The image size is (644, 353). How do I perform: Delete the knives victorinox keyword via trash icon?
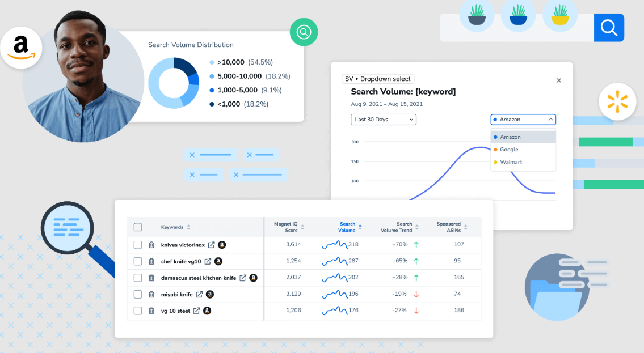click(x=151, y=245)
